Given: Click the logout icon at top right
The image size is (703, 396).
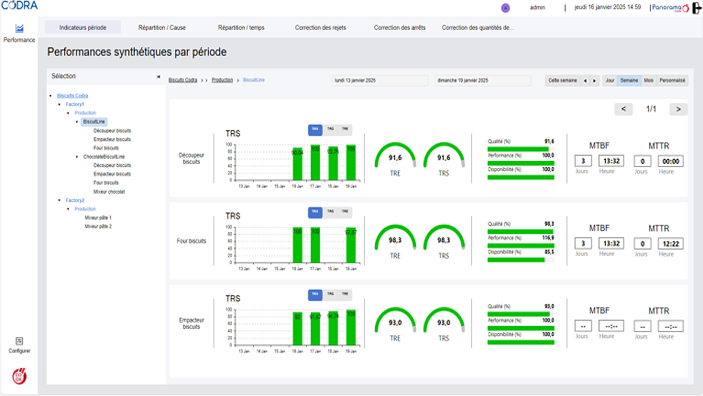Looking at the screenshot, I should (x=697, y=8).
